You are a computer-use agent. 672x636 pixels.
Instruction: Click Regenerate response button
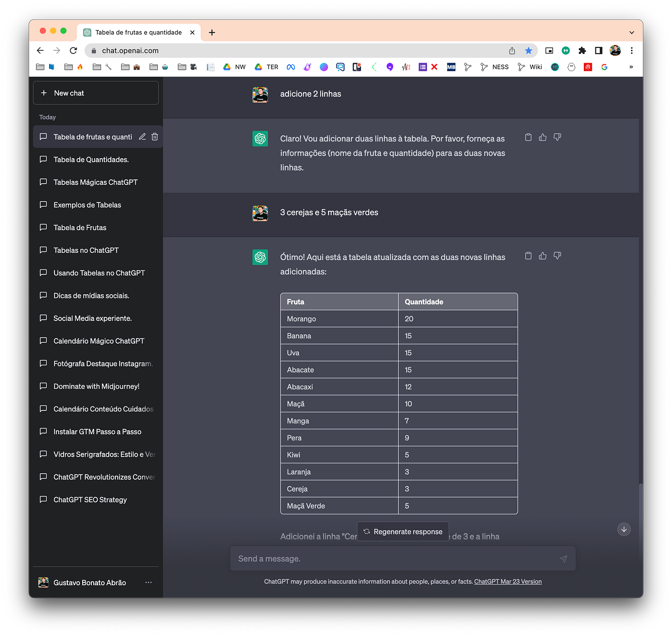pyautogui.click(x=403, y=531)
